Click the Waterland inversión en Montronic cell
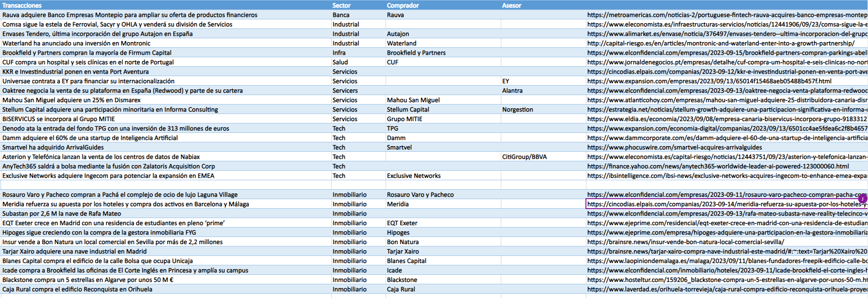868x298 pixels. tap(165, 43)
